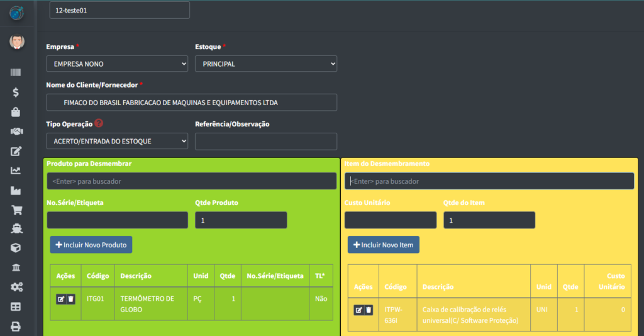This screenshot has height=336, width=644.
Task: Delete the ITG01 product row
Action: 71,299
